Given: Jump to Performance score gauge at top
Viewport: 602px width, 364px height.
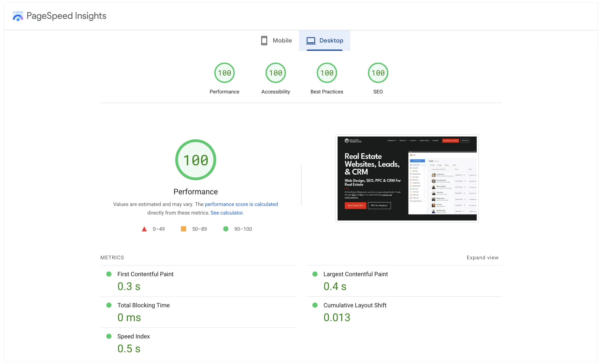Looking at the screenshot, I should pyautogui.click(x=224, y=73).
